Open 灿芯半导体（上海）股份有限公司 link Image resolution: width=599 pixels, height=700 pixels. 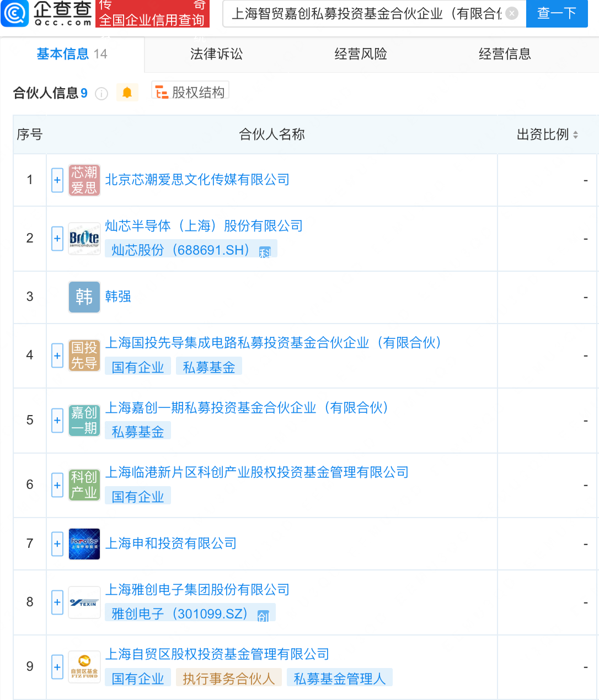pyautogui.click(x=204, y=226)
